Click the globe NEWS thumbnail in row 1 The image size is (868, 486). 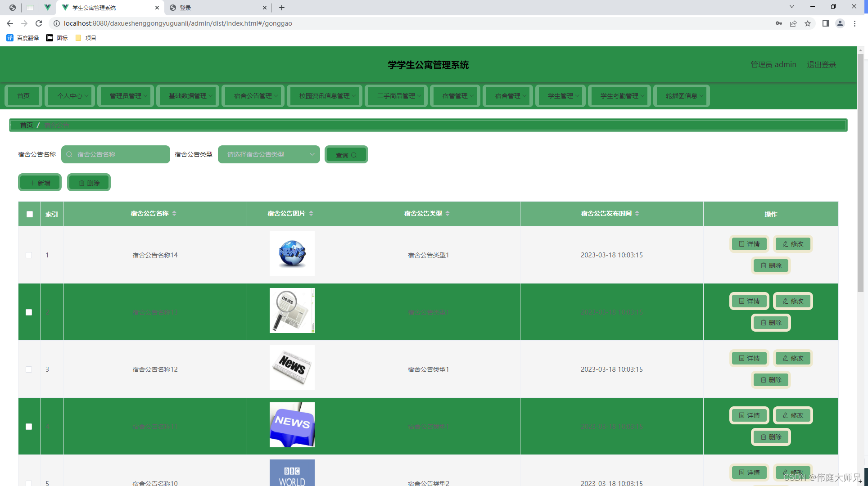292,253
